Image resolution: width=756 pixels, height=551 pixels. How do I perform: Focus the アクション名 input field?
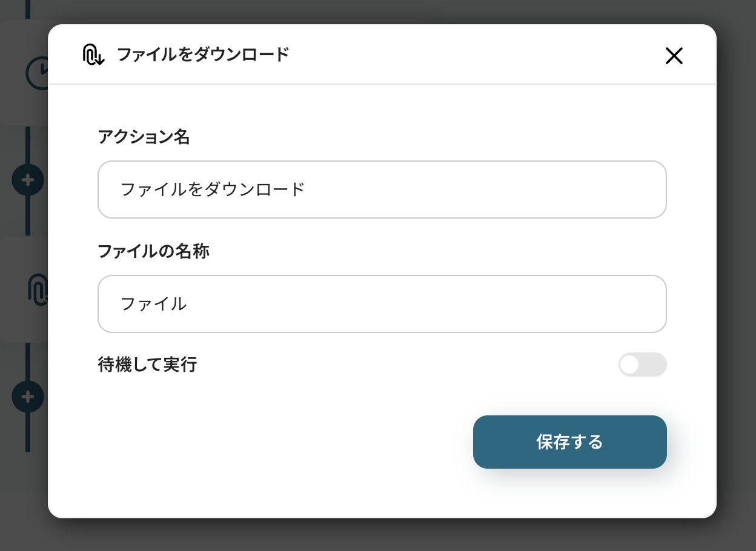(382, 190)
